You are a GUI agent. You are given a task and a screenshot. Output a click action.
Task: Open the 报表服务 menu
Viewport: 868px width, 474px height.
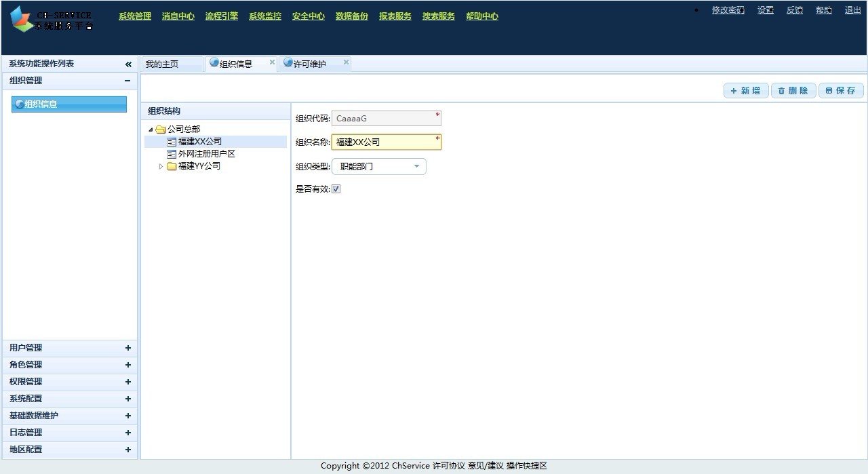(x=395, y=16)
